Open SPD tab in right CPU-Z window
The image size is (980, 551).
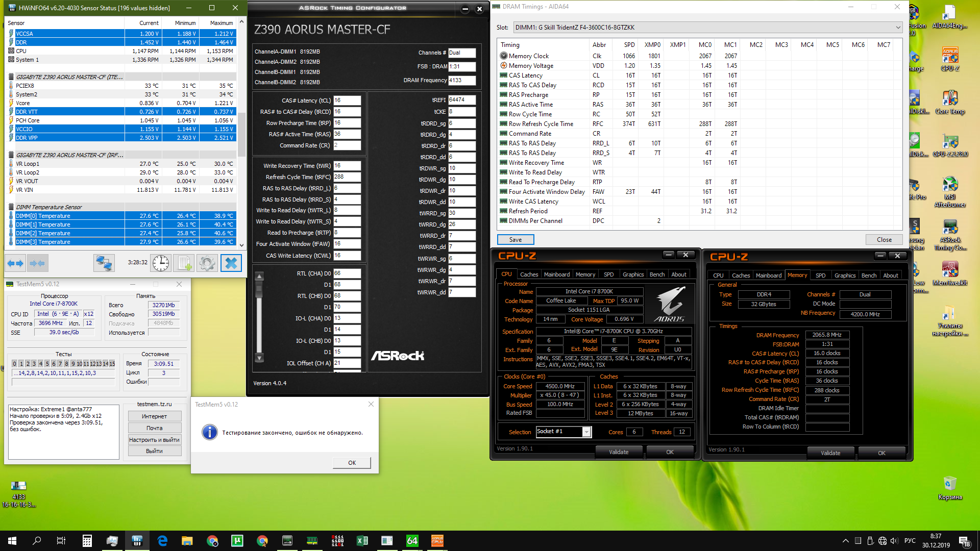coord(820,275)
